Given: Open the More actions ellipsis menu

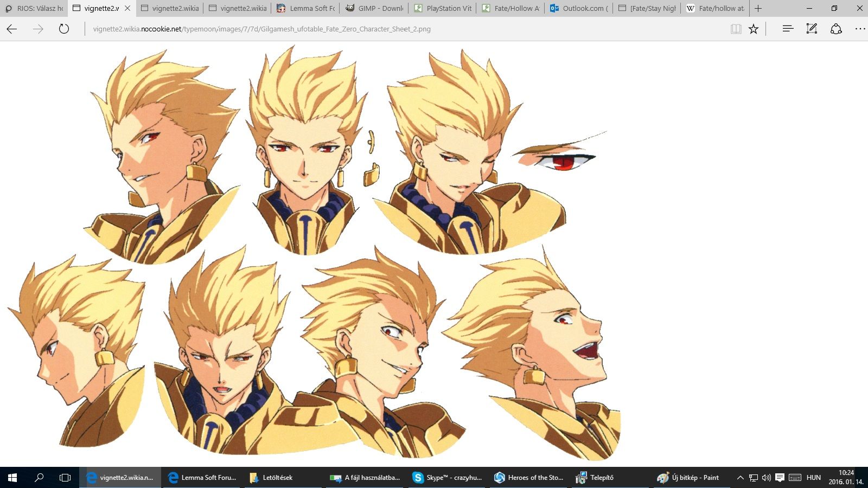Looking at the screenshot, I should point(860,29).
